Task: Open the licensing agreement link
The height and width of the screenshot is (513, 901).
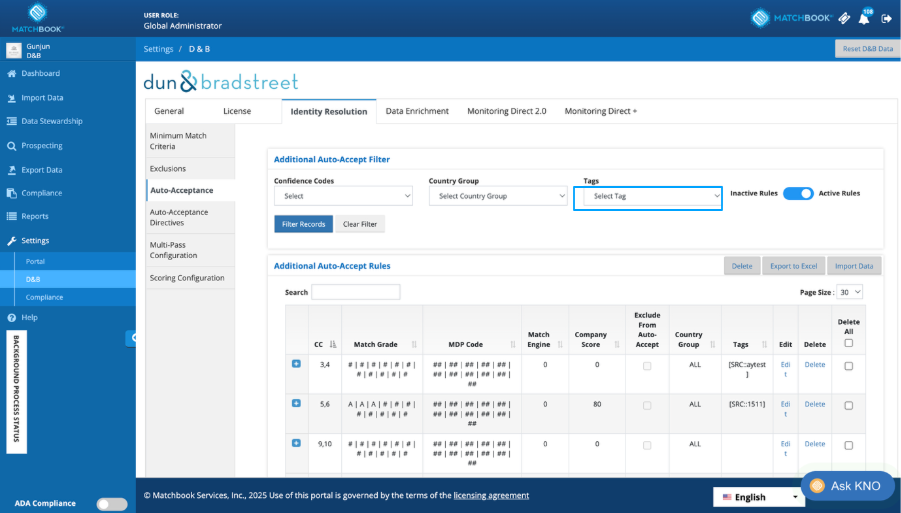Action: 491,495
